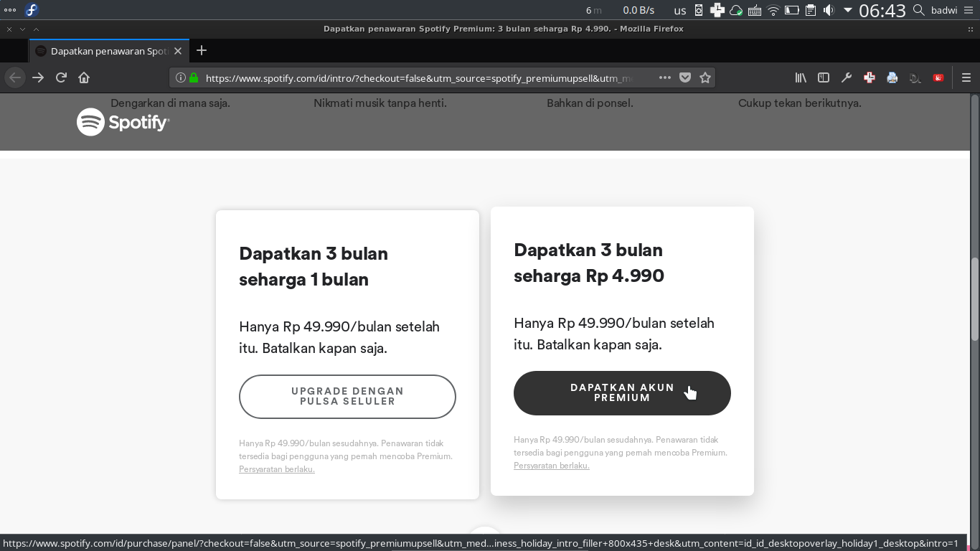
Task: Click the phone device tray icon
Action: pyautogui.click(x=698, y=10)
